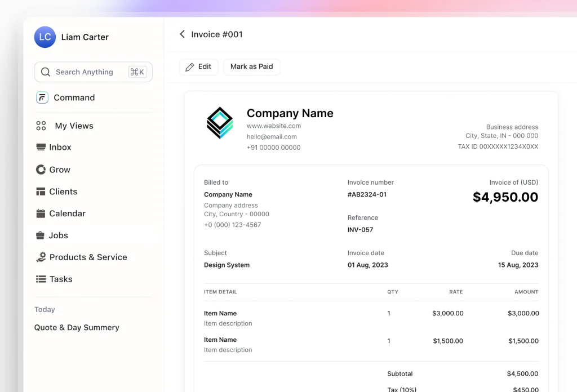Screen dimensions: 577x392
Task: Click the magnifying glass in the search bar
Action: pyautogui.click(x=45, y=72)
